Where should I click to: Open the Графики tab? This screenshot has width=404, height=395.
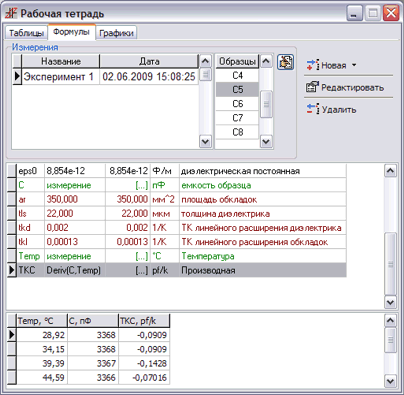tap(116, 33)
